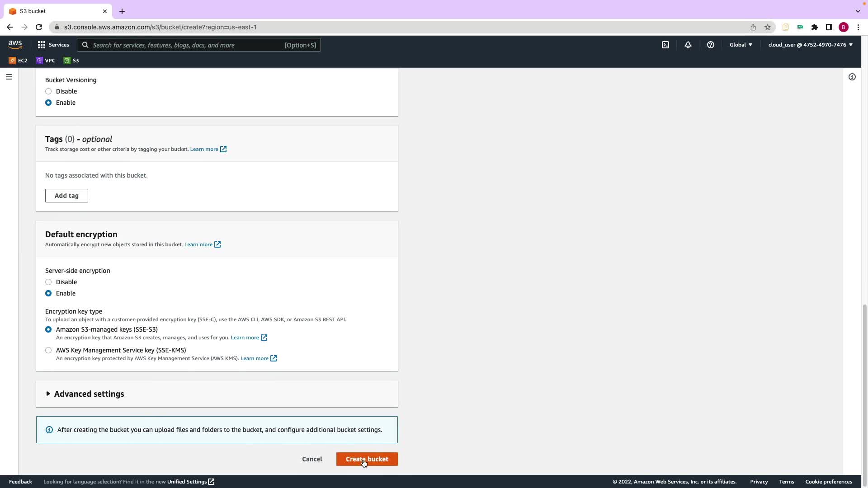Open AWS CloudShell terminal icon
The image size is (868, 488).
pyautogui.click(x=665, y=45)
